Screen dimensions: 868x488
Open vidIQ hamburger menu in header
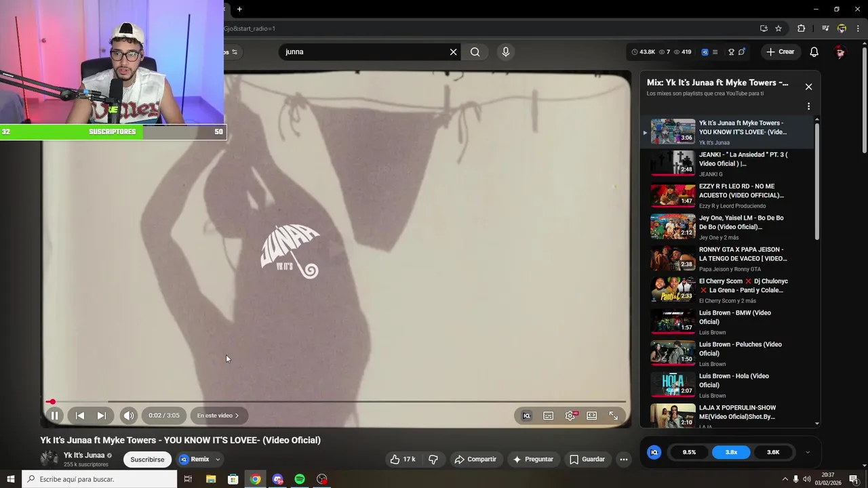point(715,52)
